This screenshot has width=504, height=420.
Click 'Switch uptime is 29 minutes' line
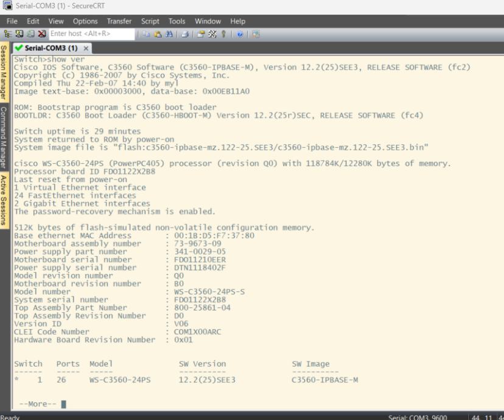[x=77, y=131]
